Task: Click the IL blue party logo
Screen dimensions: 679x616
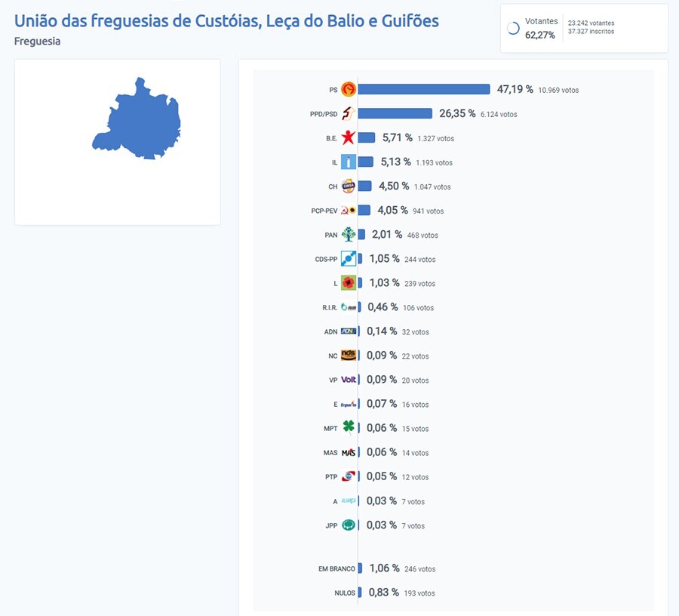Action: [348, 162]
